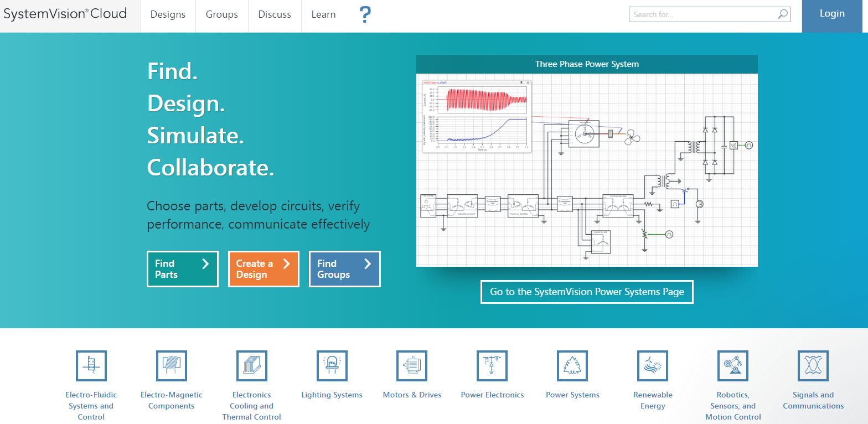The image size is (868, 424).
Task: Open the Electro-Magnetic Components coil icon
Action: pyautogui.click(x=172, y=366)
